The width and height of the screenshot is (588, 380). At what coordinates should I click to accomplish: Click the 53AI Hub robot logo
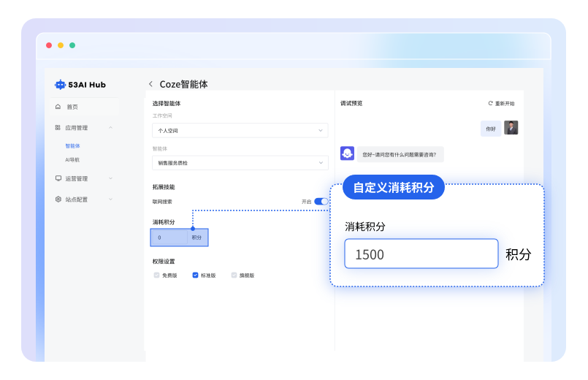pyautogui.click(x=60, y=85)
